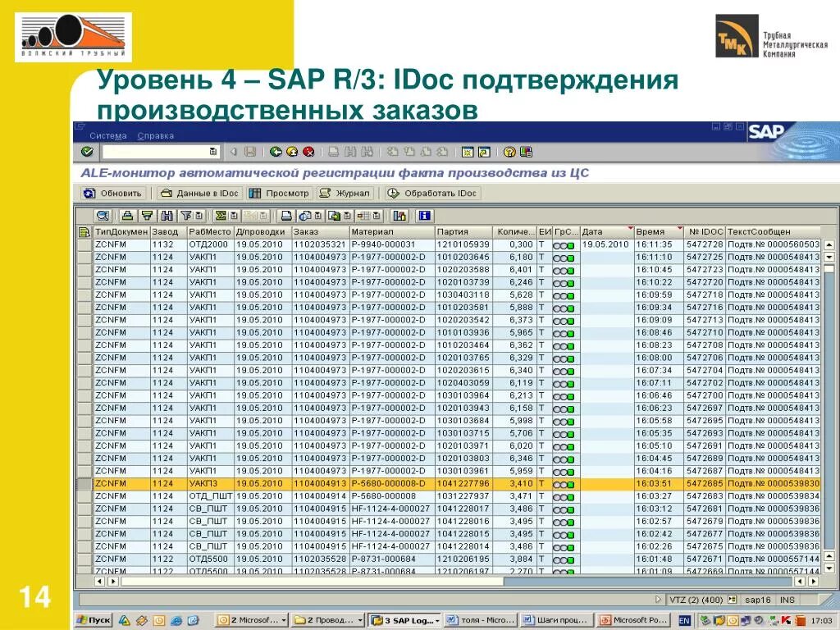Click the ALV Print icon

286,216
